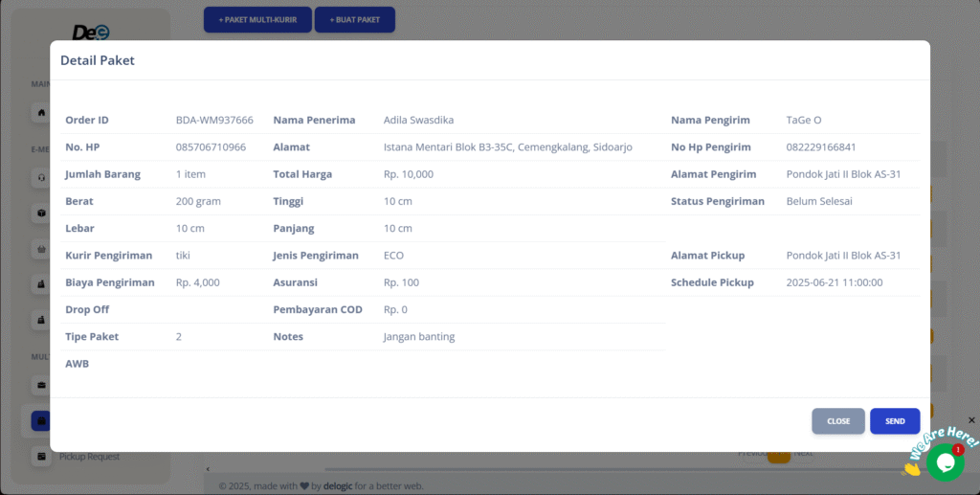Viewport: 980px width, 495px height.
Task: Click the headset icon in sidebar
Action: [x=41, y=177]
